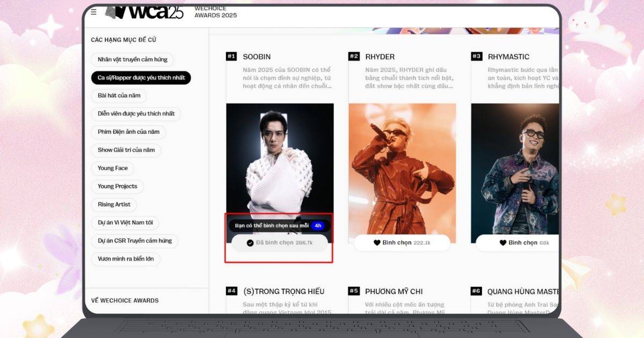Click the checkmark icon next to Đã bình chọn
The image size is (644, 338).
(x=250, y=243)
